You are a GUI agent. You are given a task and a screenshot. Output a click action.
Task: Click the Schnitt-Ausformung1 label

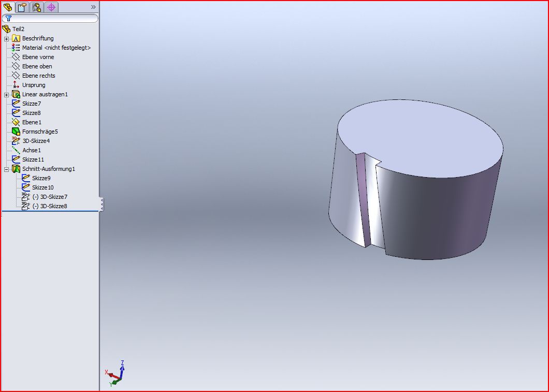[49, 169]
